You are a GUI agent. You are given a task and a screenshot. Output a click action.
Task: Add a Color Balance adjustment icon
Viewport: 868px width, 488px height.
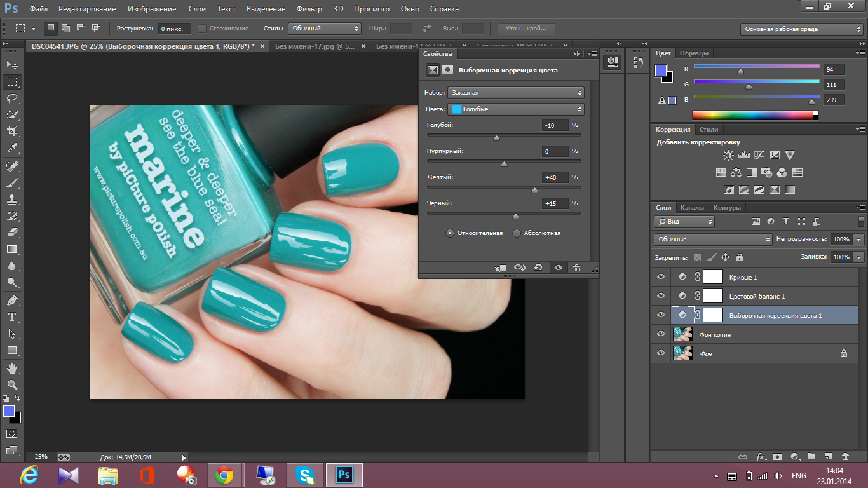736,172
